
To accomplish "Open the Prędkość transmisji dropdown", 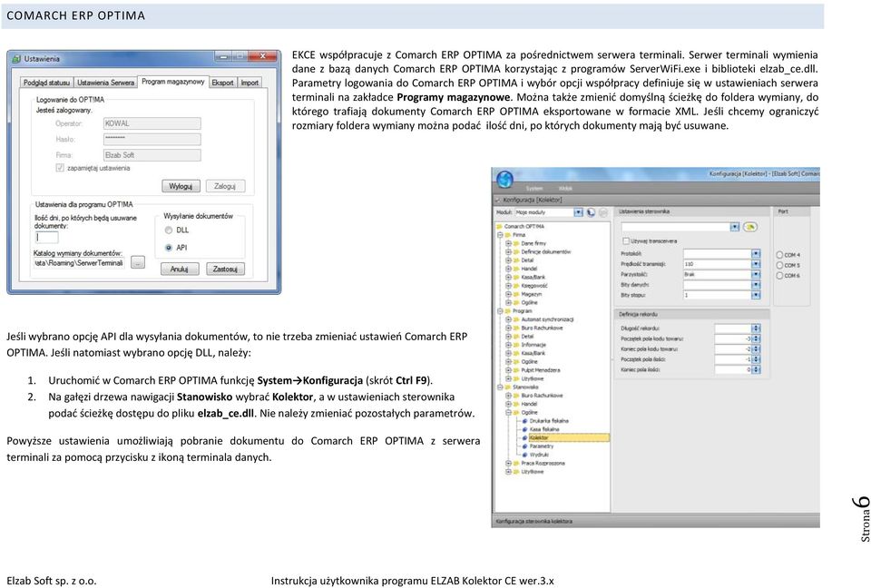I will pyautogui.click(x=756, y=264).
